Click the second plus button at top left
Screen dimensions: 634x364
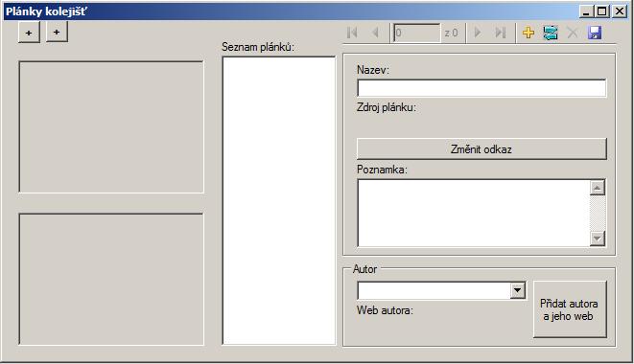pos(57,32)
